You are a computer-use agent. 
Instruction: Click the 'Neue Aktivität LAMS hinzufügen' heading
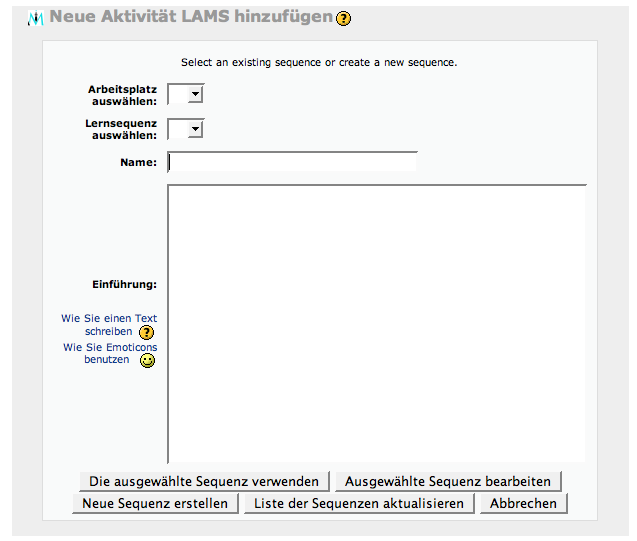(190, 17)
